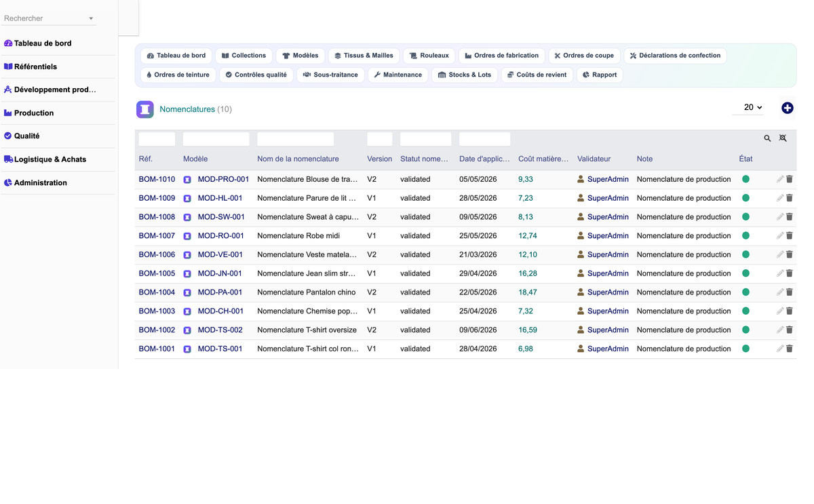Click green state dot for BOM-1010
Screen dimensions: 814x504
(745, 179)
